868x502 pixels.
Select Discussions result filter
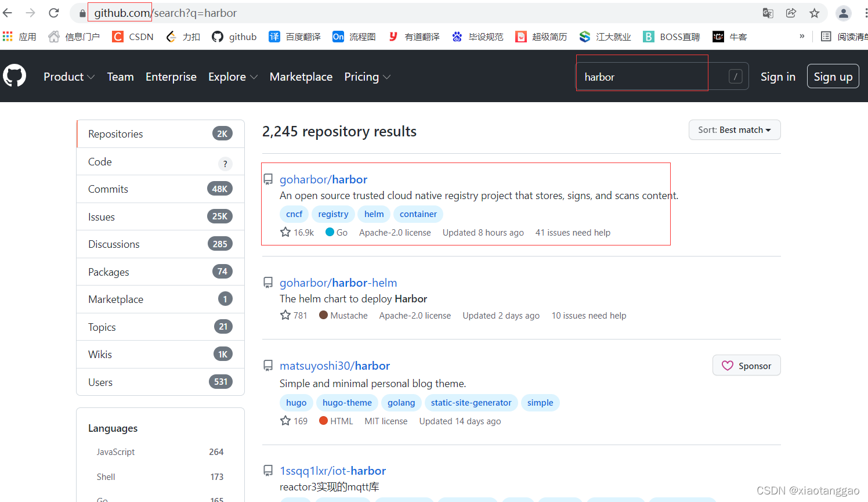[x=160, y=244]
